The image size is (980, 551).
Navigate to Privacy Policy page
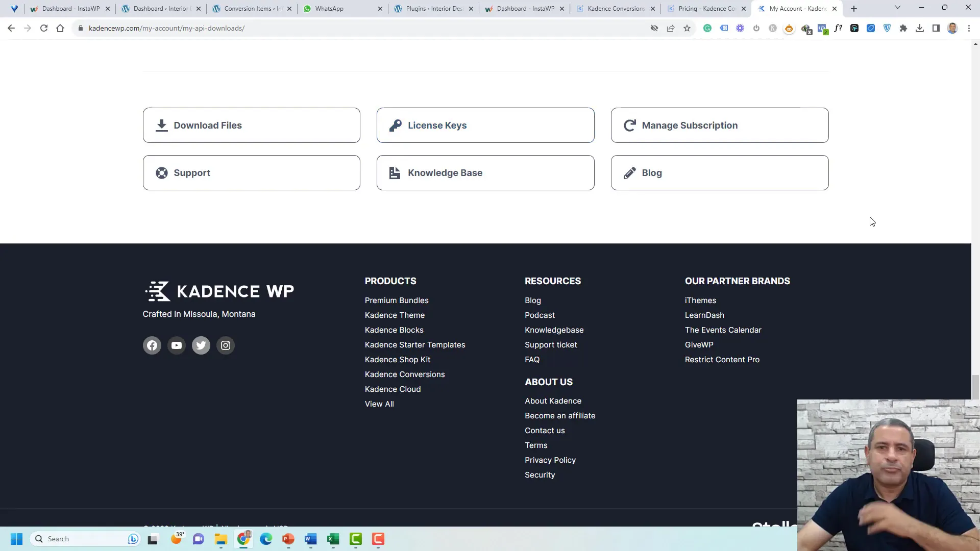point(550,460)
